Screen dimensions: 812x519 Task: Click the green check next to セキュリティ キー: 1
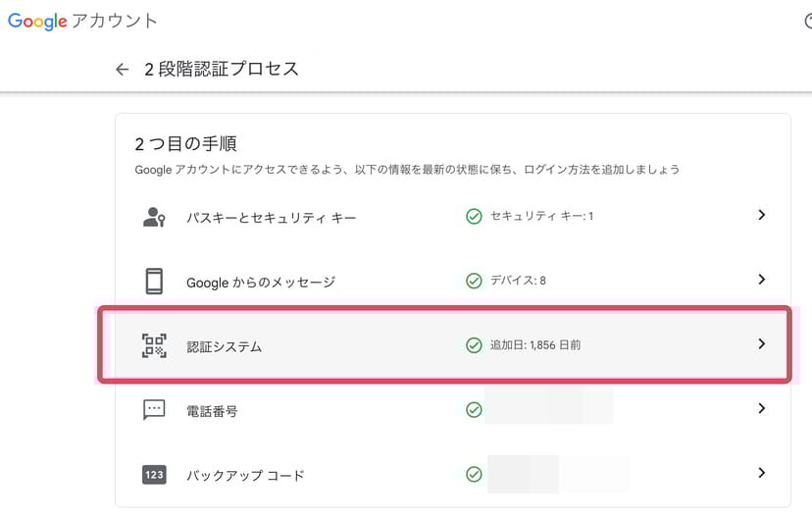click(474, 217)
